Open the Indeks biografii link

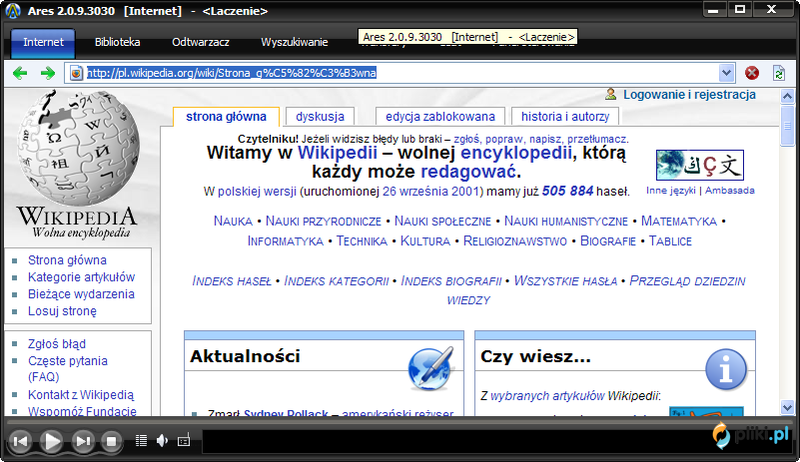coord(451,281)
